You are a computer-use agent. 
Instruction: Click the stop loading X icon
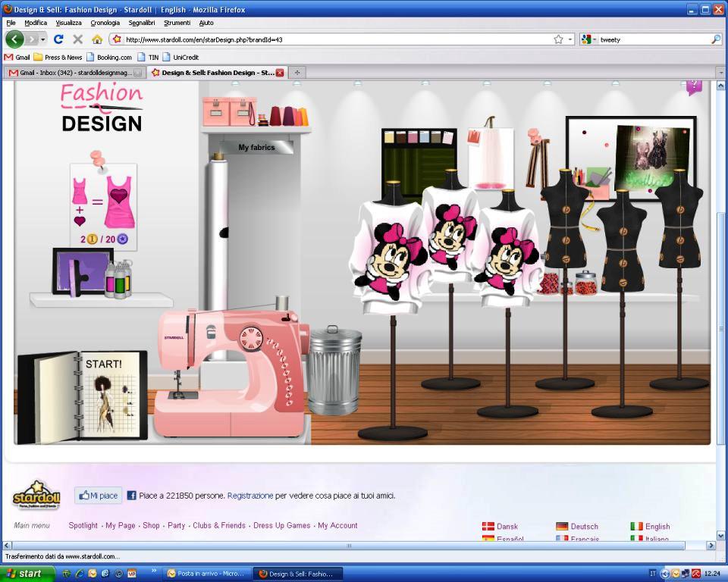78,39
